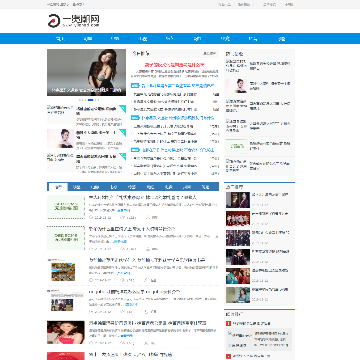
Task: Click the 'more' link in center panel header
Action: (210, 53)
